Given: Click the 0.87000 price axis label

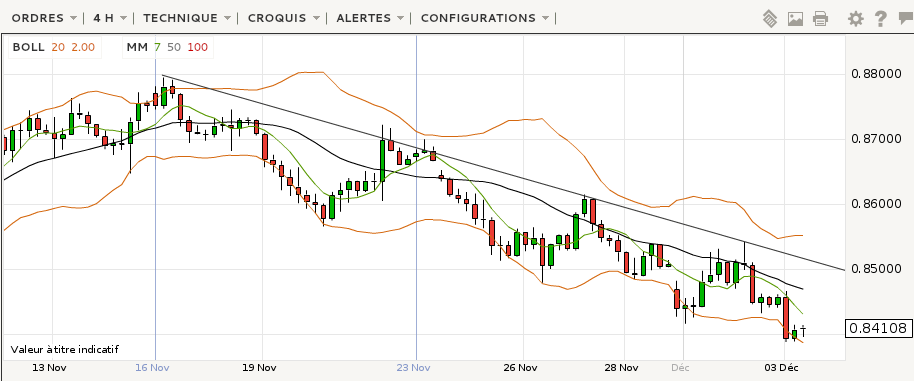Looking at the screenshot, I should 876,139.
